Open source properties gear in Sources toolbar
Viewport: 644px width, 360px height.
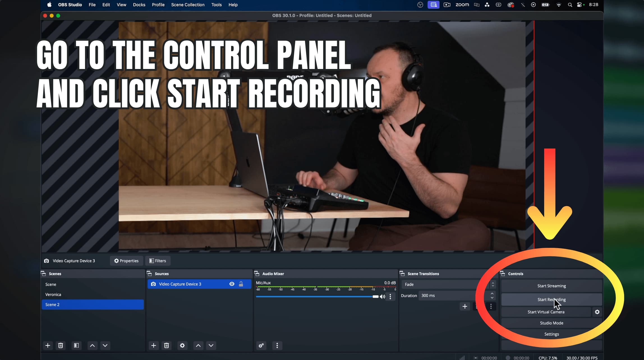pyautogui.click(x=182, y=345)
